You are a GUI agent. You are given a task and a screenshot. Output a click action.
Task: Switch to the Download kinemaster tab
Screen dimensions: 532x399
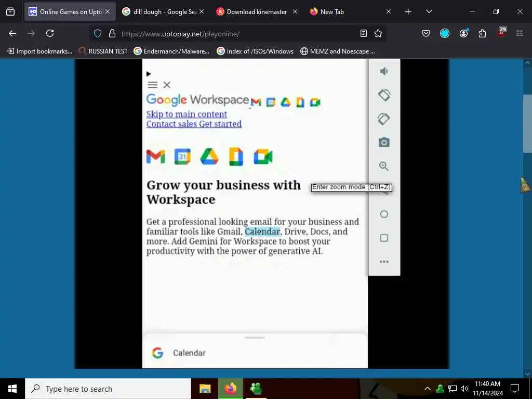(x=257, y=12)
